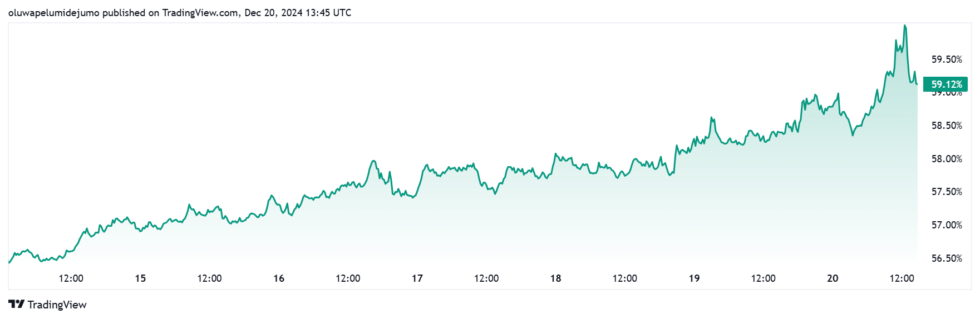Click the 59.50% price axis label
Image resolution: width=980 pixels, height=319 pixels.
[x=947, y=59]
